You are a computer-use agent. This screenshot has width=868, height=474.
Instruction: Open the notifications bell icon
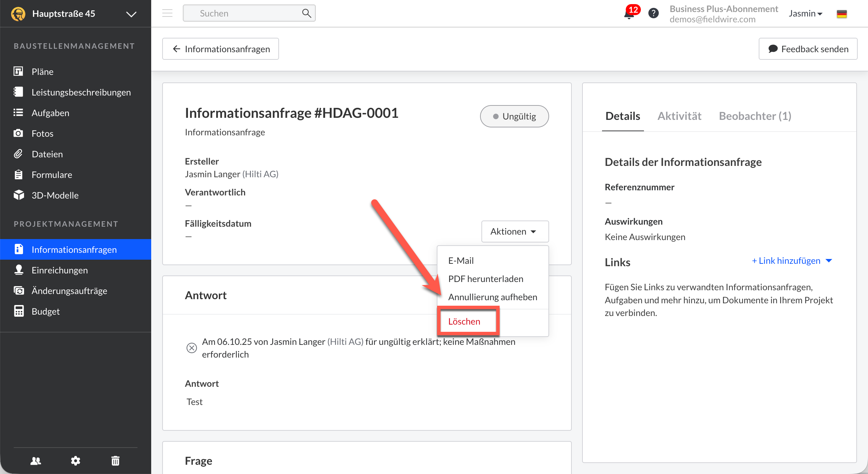(629, 14)
